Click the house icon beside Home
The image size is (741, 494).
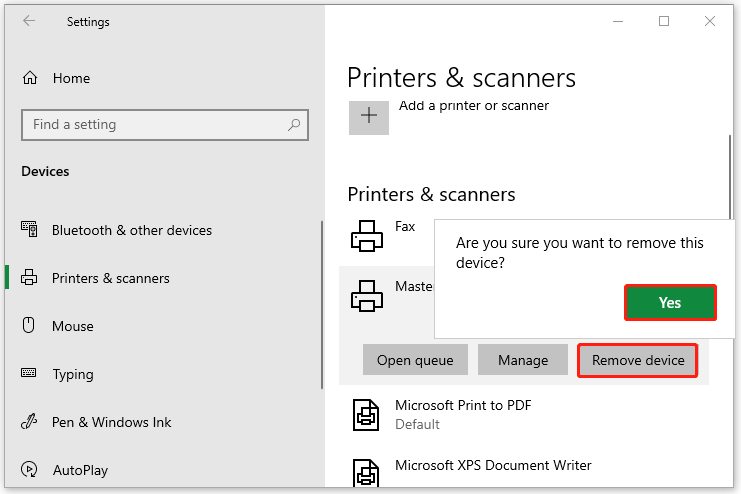(x=30, y=78)
